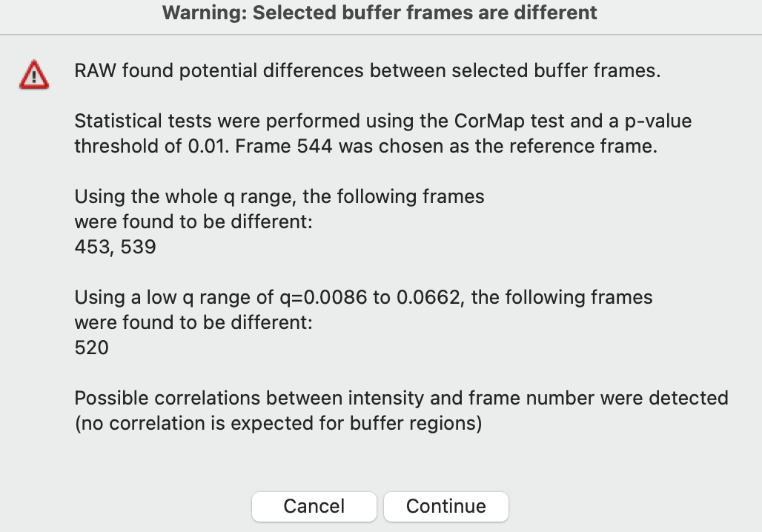Image resolution: width=762 pixels, height=532 pixels.
Task: Click the "RAW found potential differences" message line
Action: (x=367, y=71)
